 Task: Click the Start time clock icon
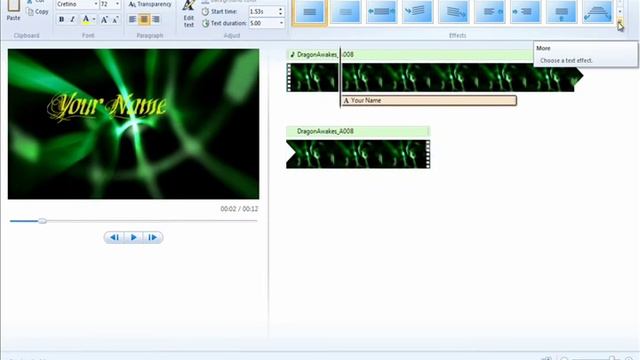point(205,11)
